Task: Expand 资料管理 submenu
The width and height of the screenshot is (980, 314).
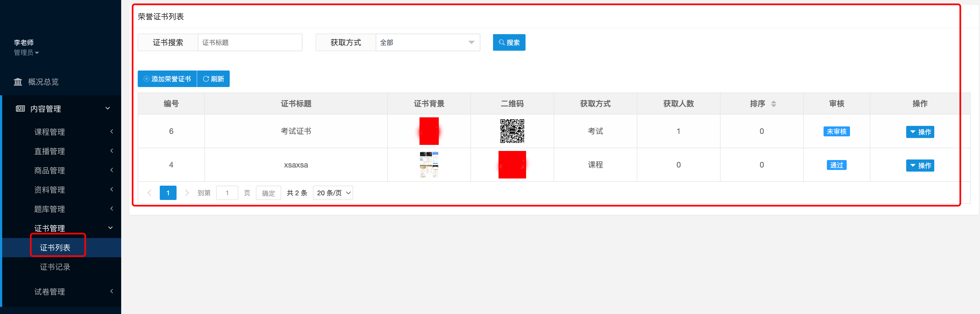Action: [112, 189]
